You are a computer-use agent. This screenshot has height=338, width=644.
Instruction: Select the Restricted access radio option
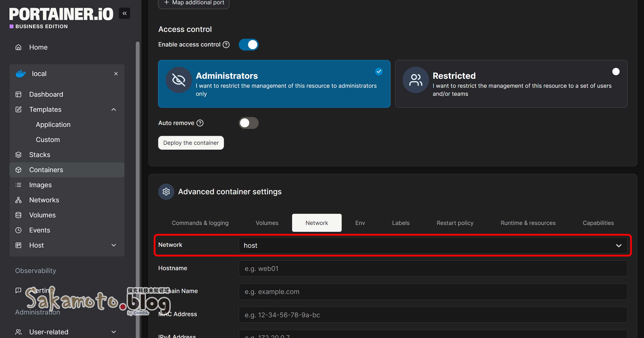(616, 72)
